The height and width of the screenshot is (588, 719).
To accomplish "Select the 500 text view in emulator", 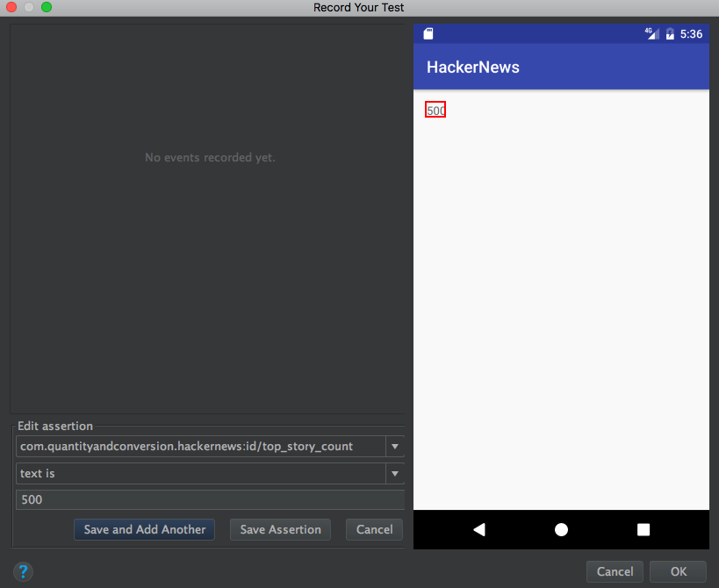I will [435, 110].
